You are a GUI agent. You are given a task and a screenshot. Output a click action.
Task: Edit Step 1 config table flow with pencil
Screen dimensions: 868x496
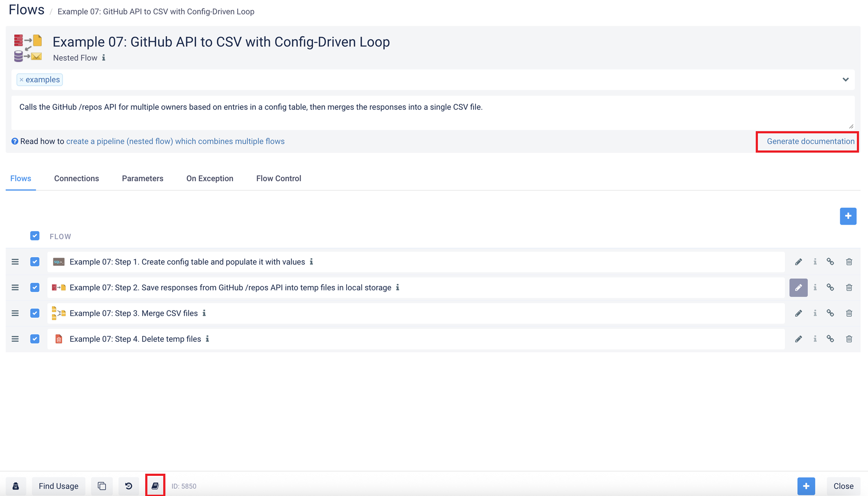798,262
